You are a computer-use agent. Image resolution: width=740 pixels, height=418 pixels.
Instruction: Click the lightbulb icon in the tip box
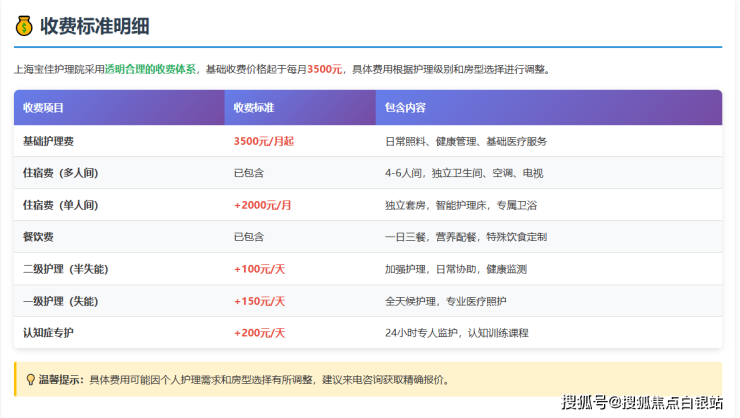point(29,380)
